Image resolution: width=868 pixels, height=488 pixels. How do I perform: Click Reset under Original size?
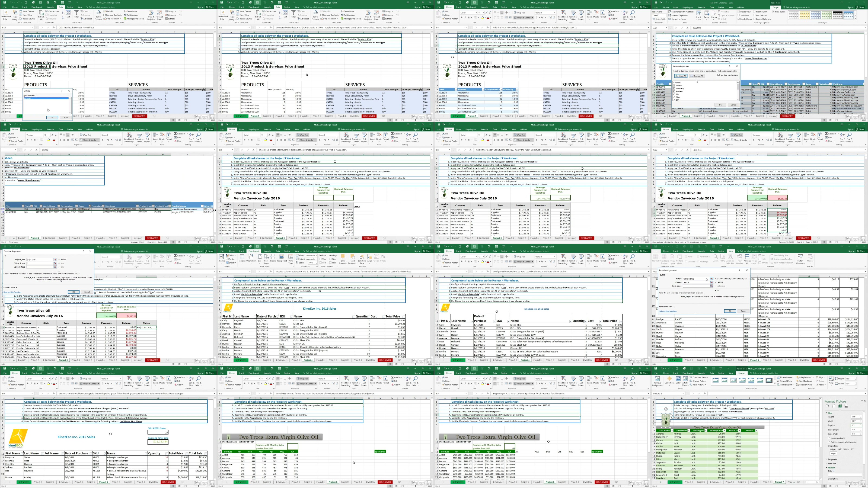coord(833,453)
